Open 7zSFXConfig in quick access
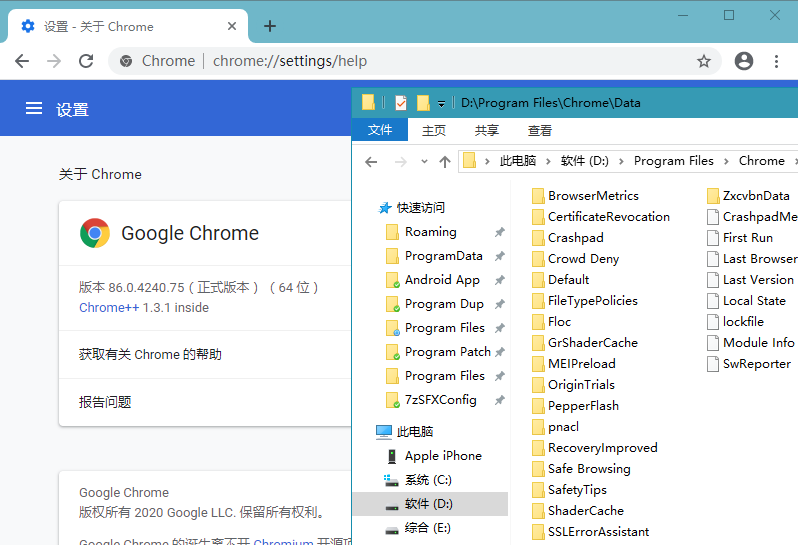This screenshot has height=545, width=798. [440, 400]
